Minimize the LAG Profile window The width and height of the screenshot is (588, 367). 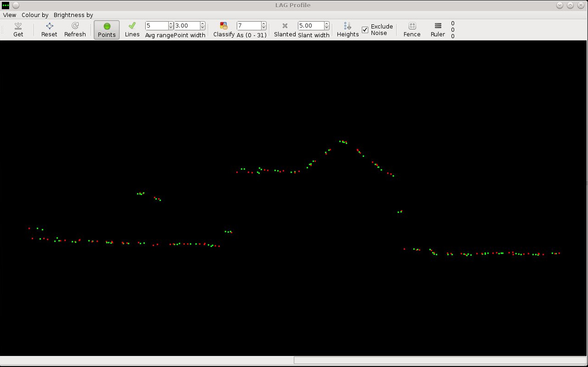559,5
